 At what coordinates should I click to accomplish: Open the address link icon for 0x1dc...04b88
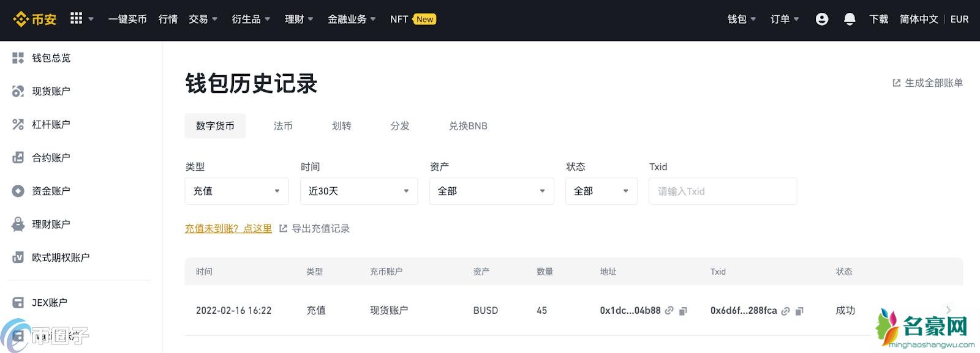669,311
